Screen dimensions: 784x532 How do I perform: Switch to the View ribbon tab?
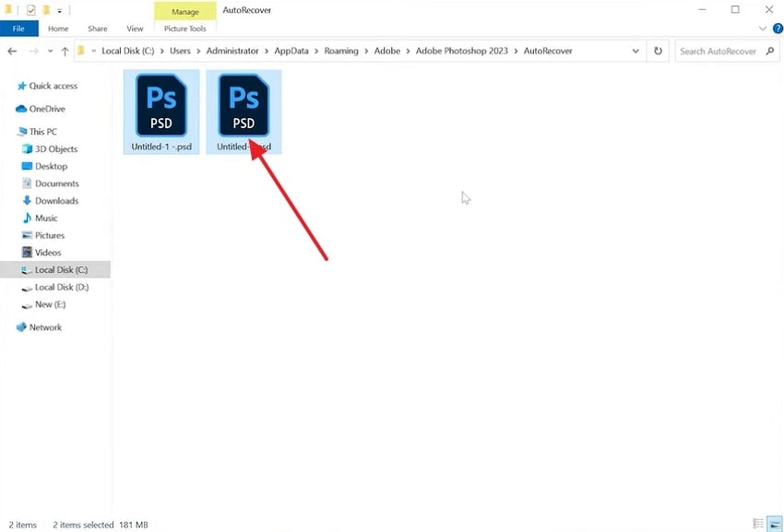click(x=135, y=29)
